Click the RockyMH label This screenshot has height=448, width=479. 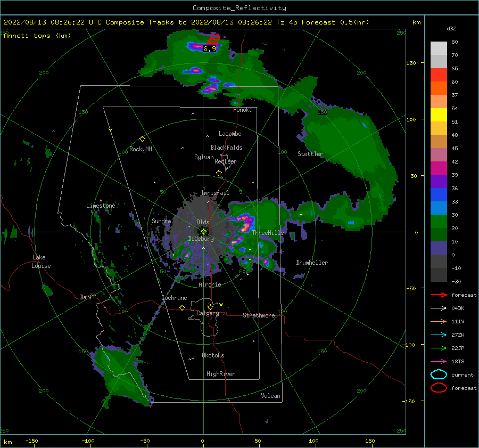141,149
